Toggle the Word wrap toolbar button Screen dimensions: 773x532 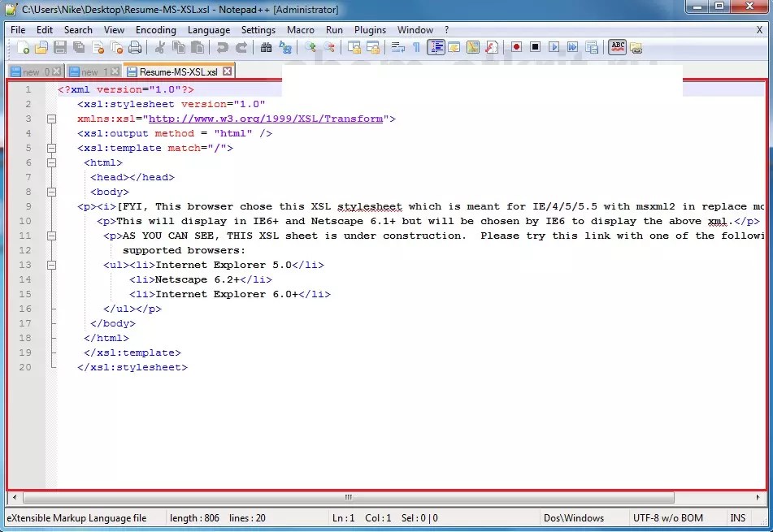coord(397,47)
